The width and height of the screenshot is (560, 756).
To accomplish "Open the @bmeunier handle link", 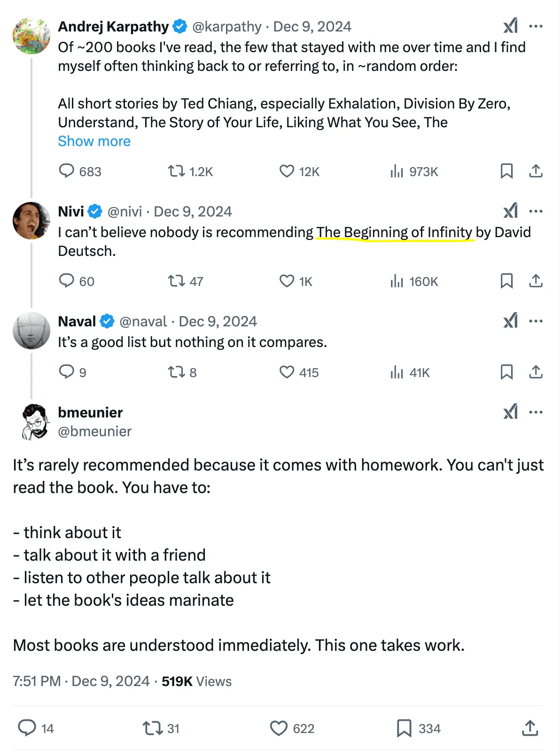I will (x=94, y=431).
